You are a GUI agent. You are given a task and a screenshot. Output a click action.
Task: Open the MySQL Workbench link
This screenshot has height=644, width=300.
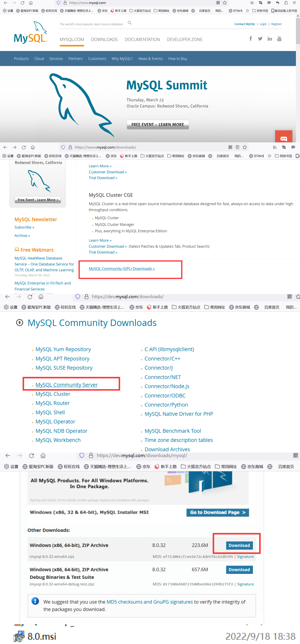tap(58, 440)
